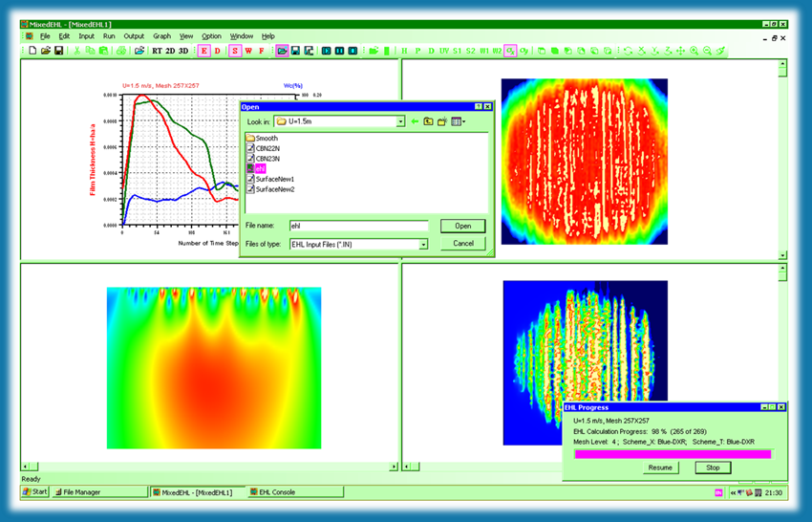Open the File menu

pyautogui.click(x=45, y=36)
